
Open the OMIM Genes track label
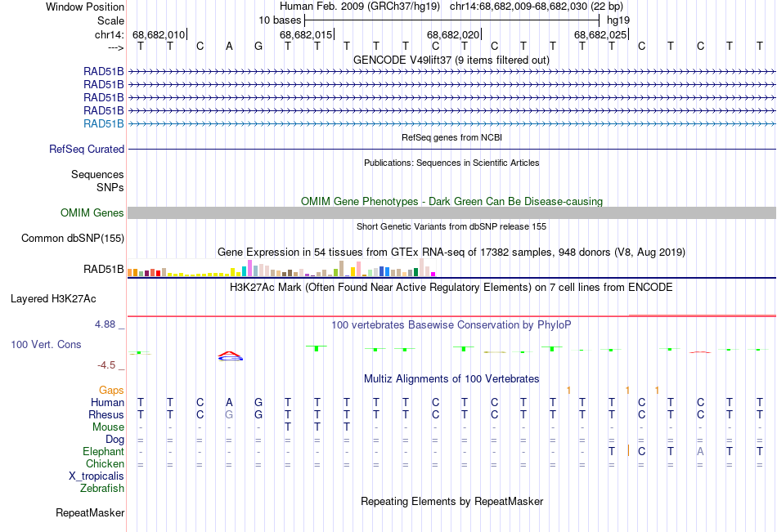click(x=92, y=213)
